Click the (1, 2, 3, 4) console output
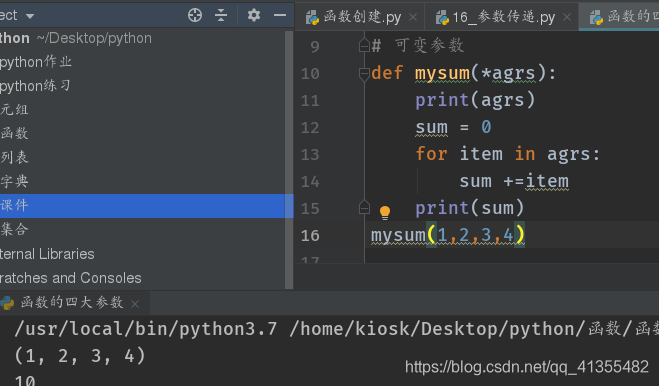The image size is (659, 386). [x=80, y=356]
